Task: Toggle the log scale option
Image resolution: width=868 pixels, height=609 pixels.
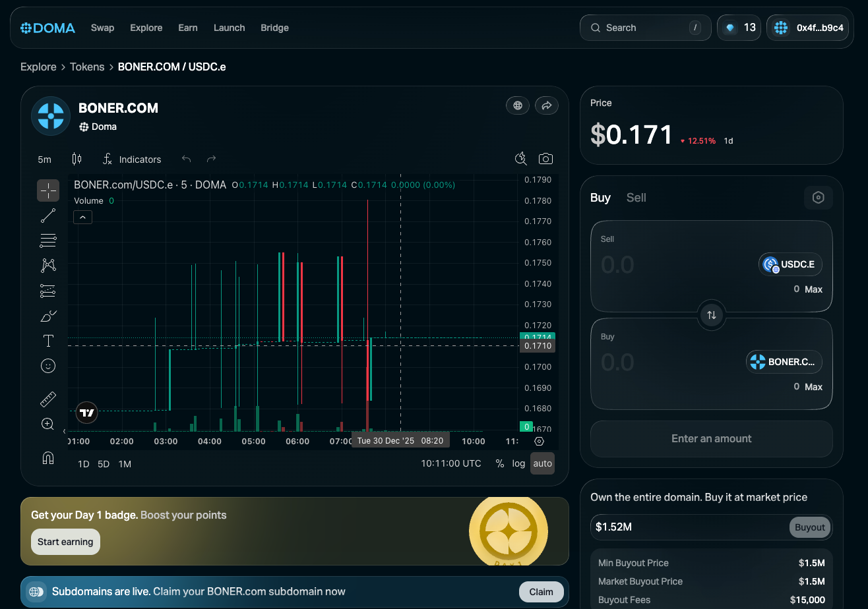Action: coord(519,463)
